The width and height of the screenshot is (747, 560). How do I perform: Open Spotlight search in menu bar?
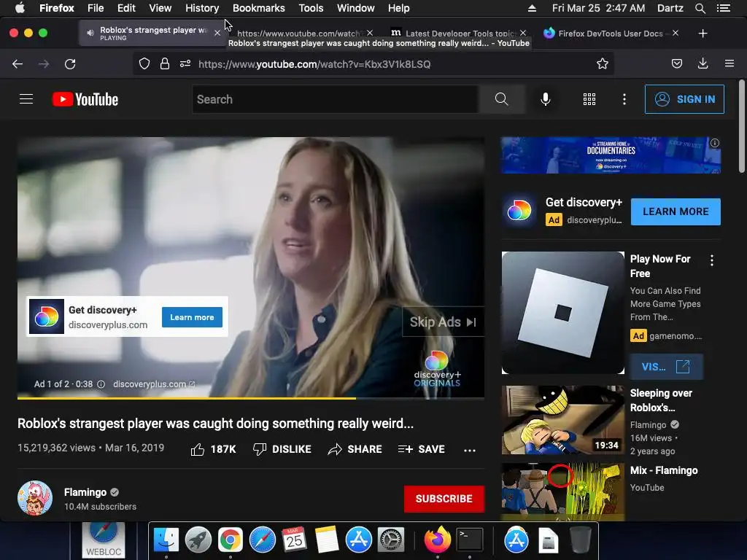pyautogui.click(x=700, y=8)
